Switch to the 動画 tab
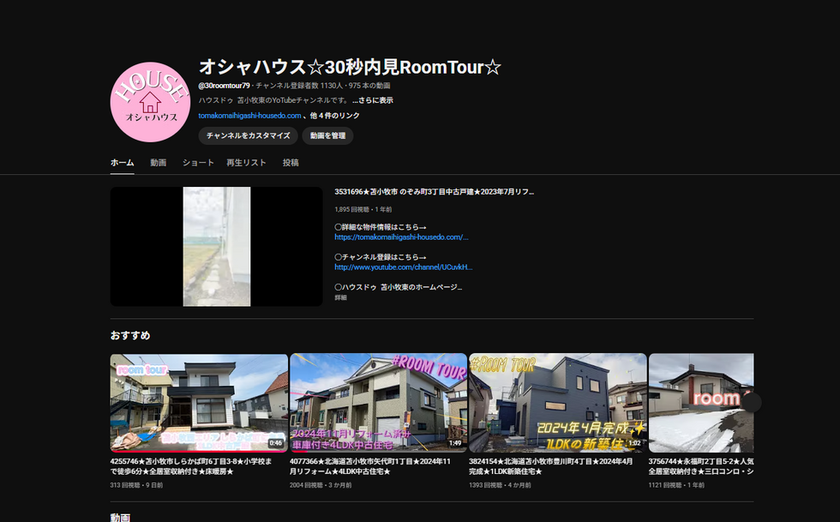The image size is (840, 522). [x=158, y=162]
